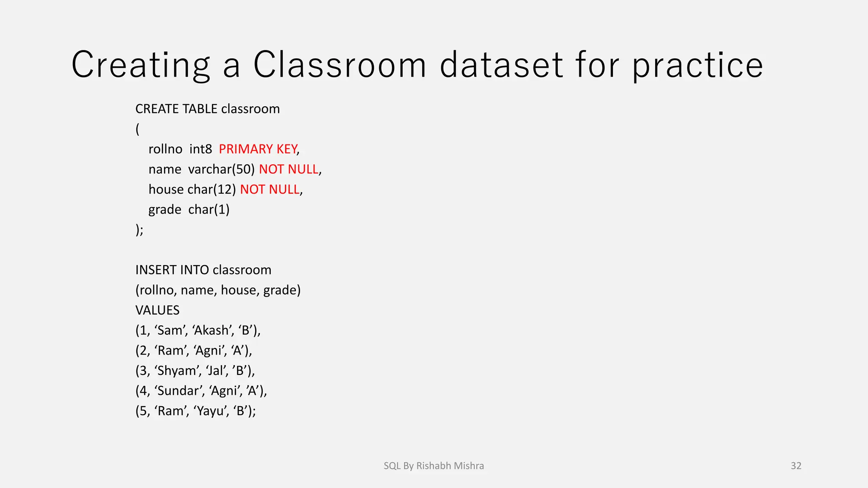
Task: Click 'NOT NULL' after name varchar(50)
Action: pos(288,169)
